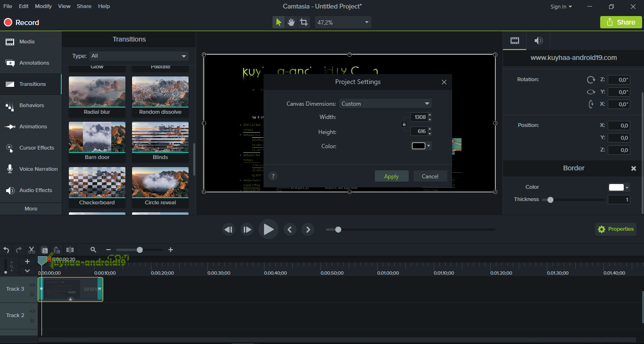
Task: Go to next clip with right chevron
Action: 308,230
